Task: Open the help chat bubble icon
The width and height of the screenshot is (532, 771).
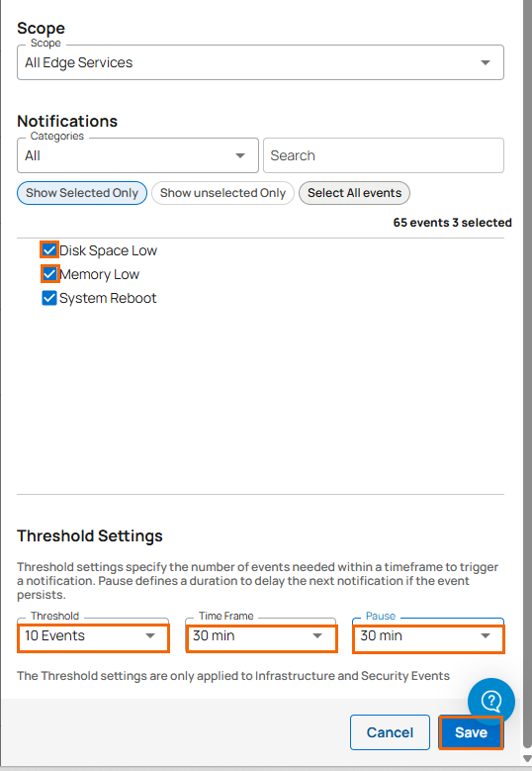Action: pyautogui.click(x=491, y=701)
